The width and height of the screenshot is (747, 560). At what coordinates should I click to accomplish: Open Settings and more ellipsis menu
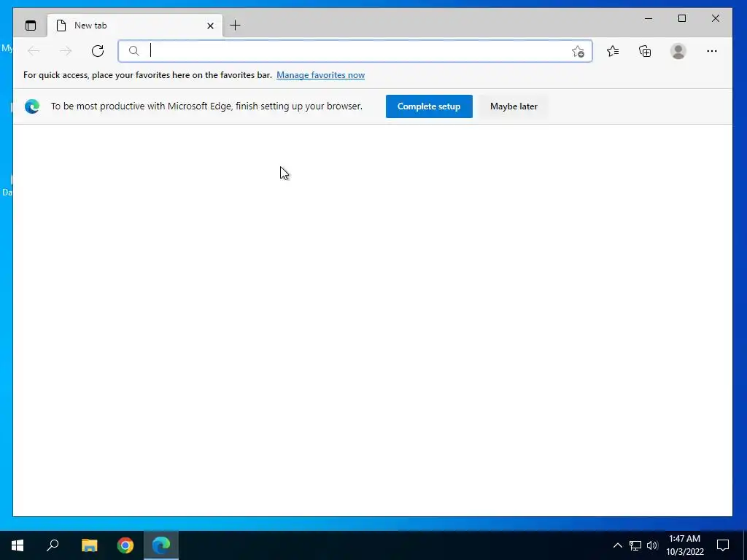tap(712, 51)
